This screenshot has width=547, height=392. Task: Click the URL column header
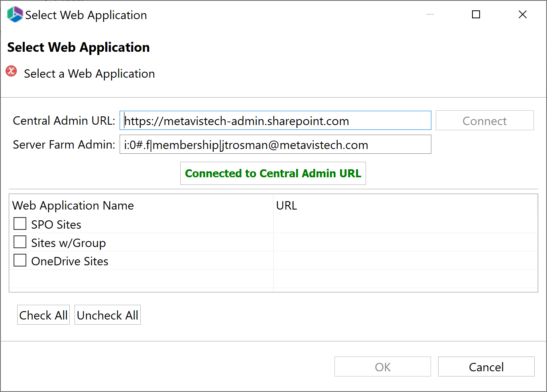tap(287, 205)
